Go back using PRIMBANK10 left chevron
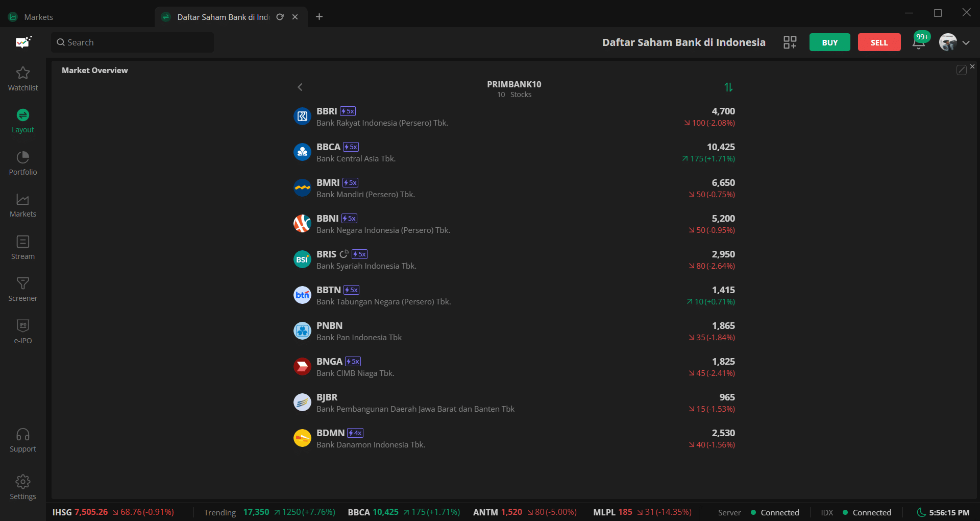Screen dimensions: 980x521 pyautogui.click(x=300, y=87)
